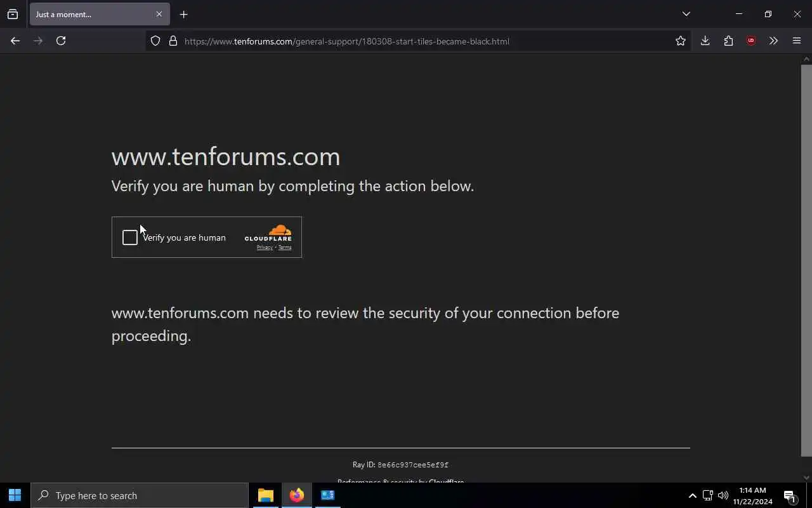Image resolution: width=812 pixels, height=508 pixels.
Task: Open the Firefox View icon
Action: pos(13,14)
